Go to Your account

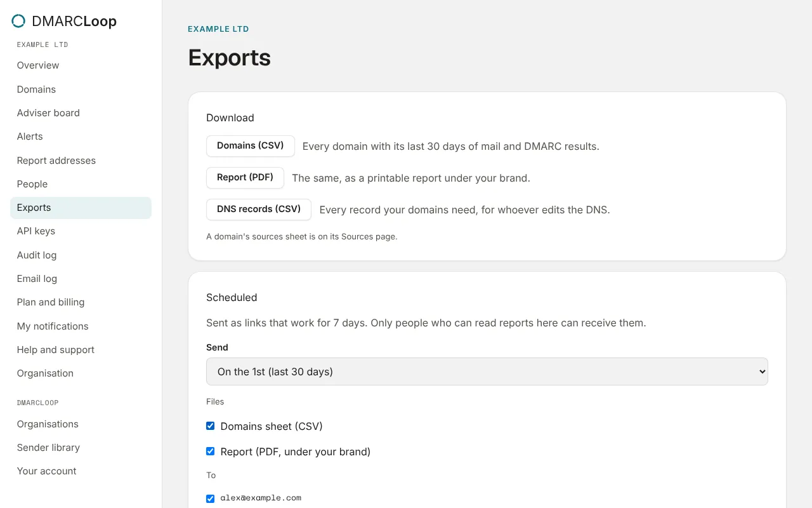point(81,471)
